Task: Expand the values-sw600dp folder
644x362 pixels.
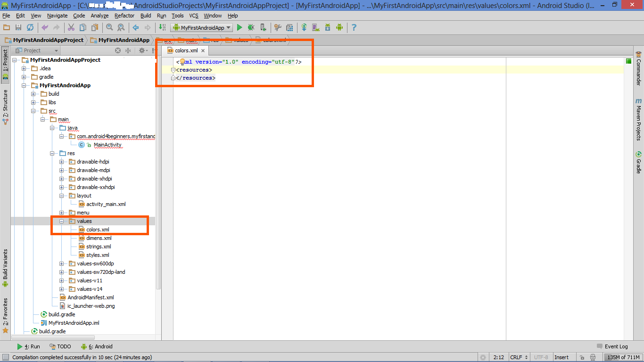Action: coord(62,263)
